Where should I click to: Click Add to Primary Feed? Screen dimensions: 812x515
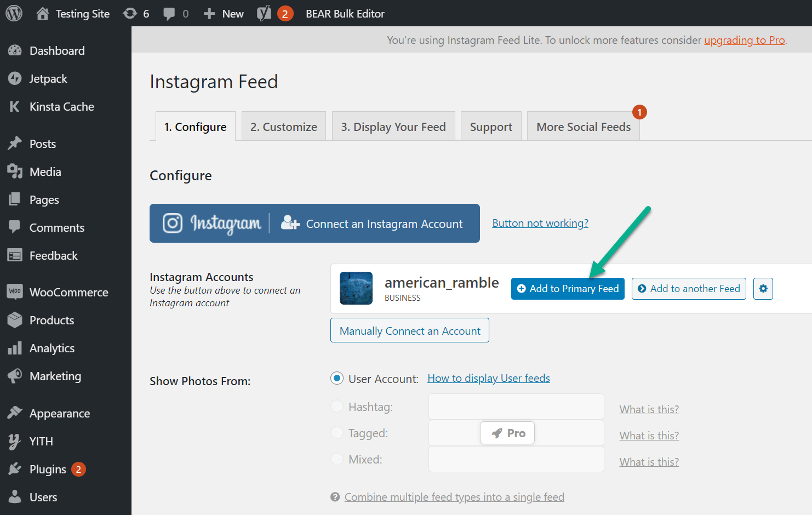tap(568, 288)
